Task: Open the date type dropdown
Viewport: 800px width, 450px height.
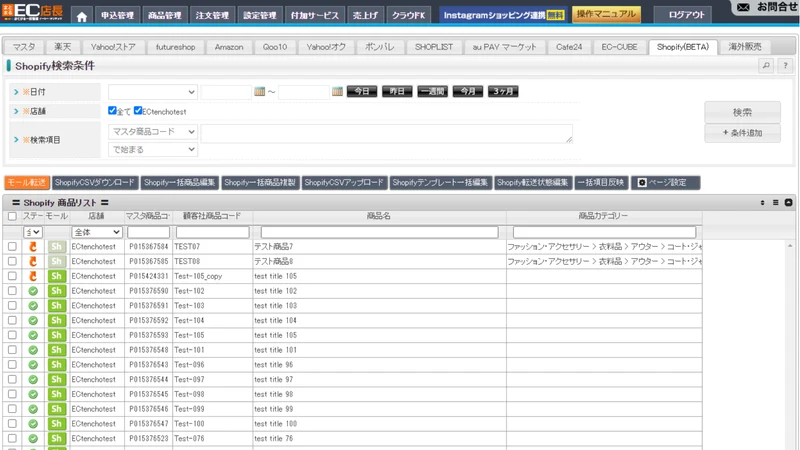Action: pos(153,92)
